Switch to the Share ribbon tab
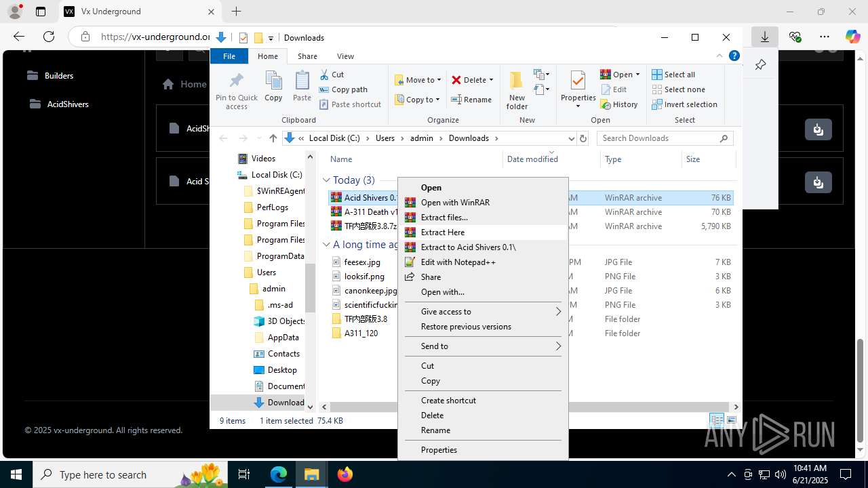Viewport: 868px width, 488px height. 307,56
